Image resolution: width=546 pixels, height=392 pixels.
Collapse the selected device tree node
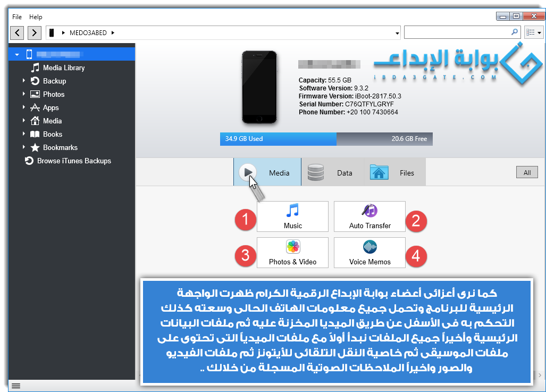16,54
